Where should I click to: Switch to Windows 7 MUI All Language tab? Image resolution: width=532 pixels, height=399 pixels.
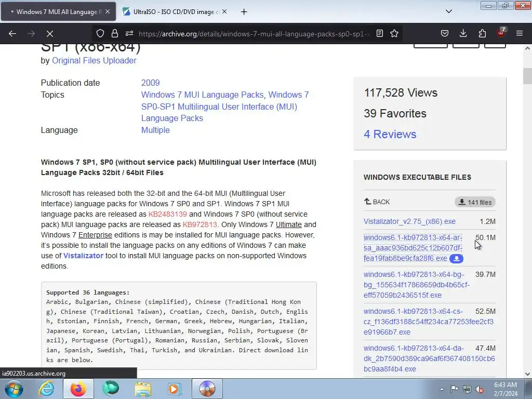click(58, 11)
